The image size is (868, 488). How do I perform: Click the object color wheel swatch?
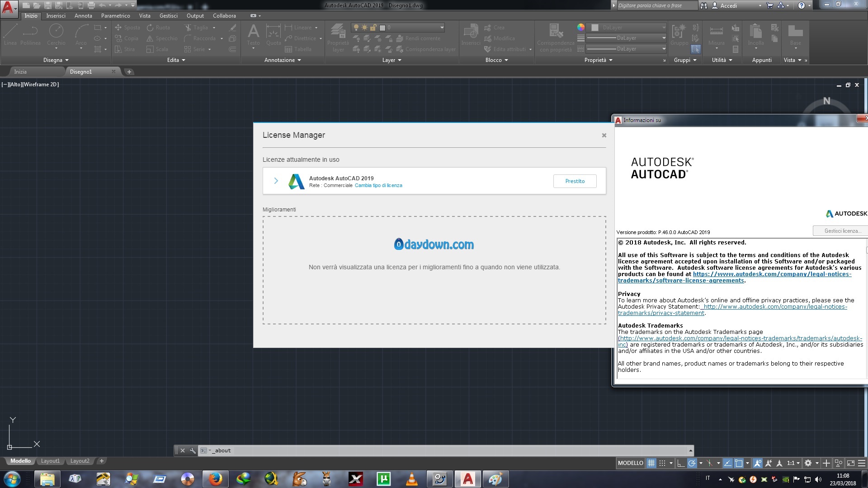coord(581,27)
